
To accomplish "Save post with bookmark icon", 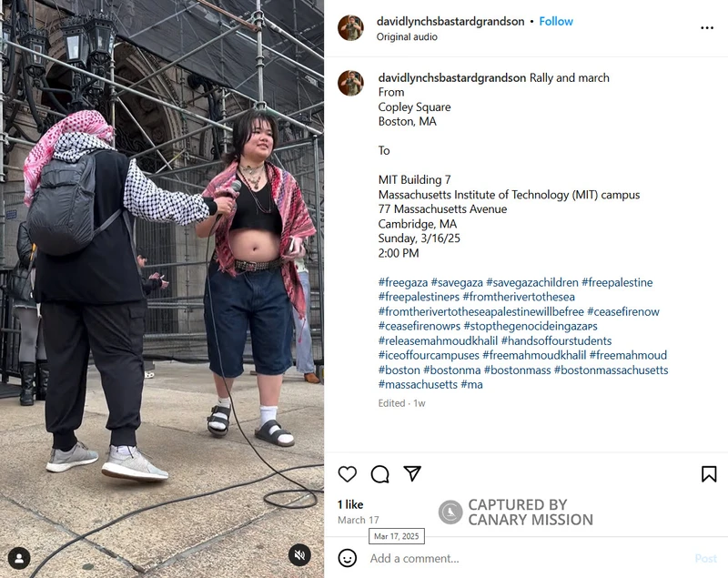I will pos(709,474).
